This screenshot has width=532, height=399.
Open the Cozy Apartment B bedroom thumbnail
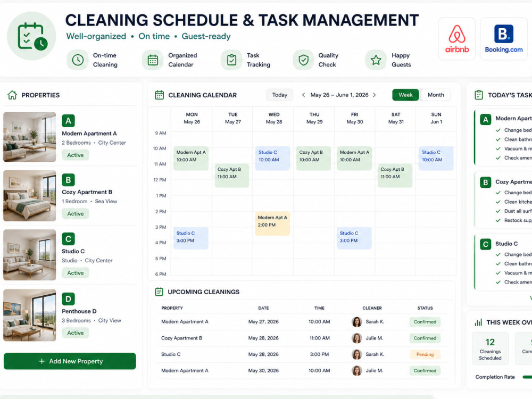(x=29, y=196)
